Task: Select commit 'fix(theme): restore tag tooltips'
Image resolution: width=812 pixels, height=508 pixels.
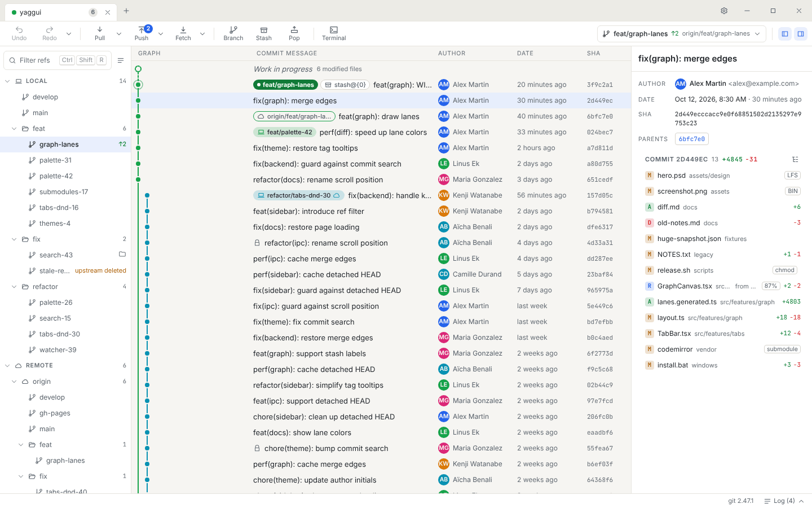Action: click(x=381, y=148)
